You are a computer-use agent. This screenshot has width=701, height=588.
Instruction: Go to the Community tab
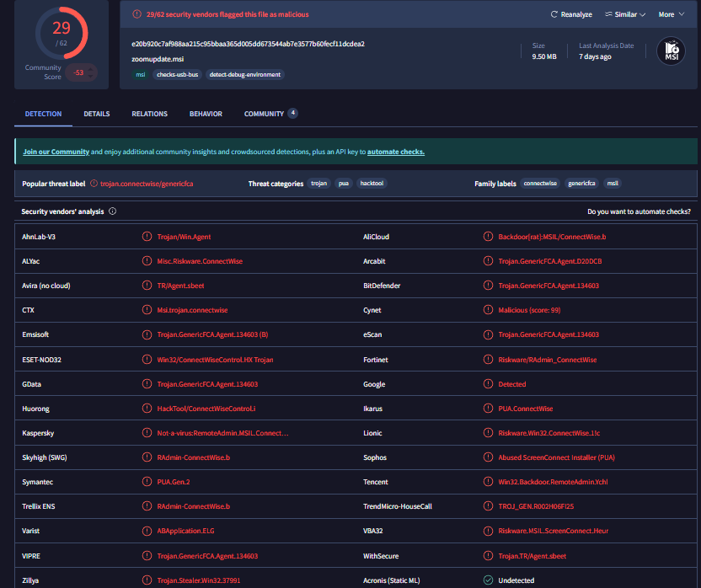point(264,114)
